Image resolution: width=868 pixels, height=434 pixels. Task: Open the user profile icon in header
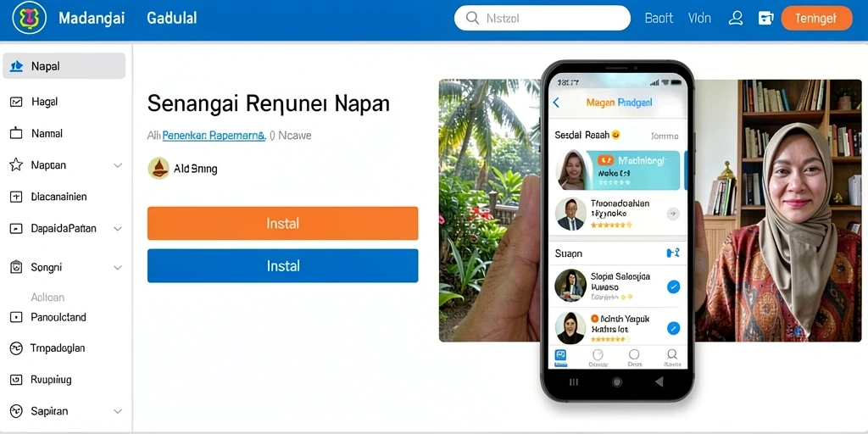[x=736, y=19]
